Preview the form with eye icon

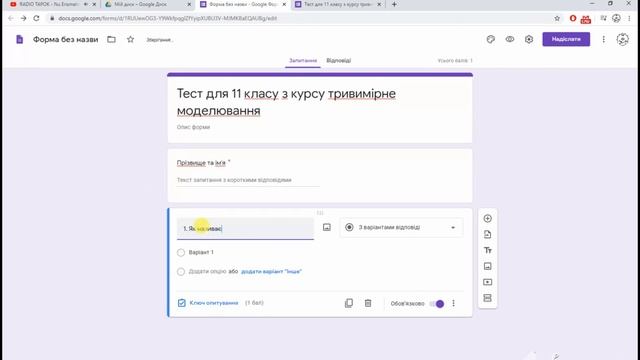point(510,39)
